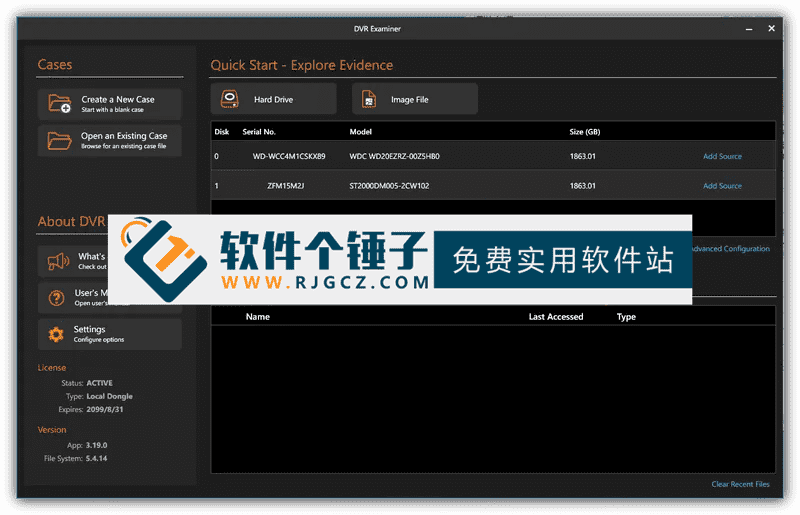Click size 1863.01 in the disk 0 row
The height and width of the screenshot is (515, 800).
pyautogui.click(x=583, y=156)
